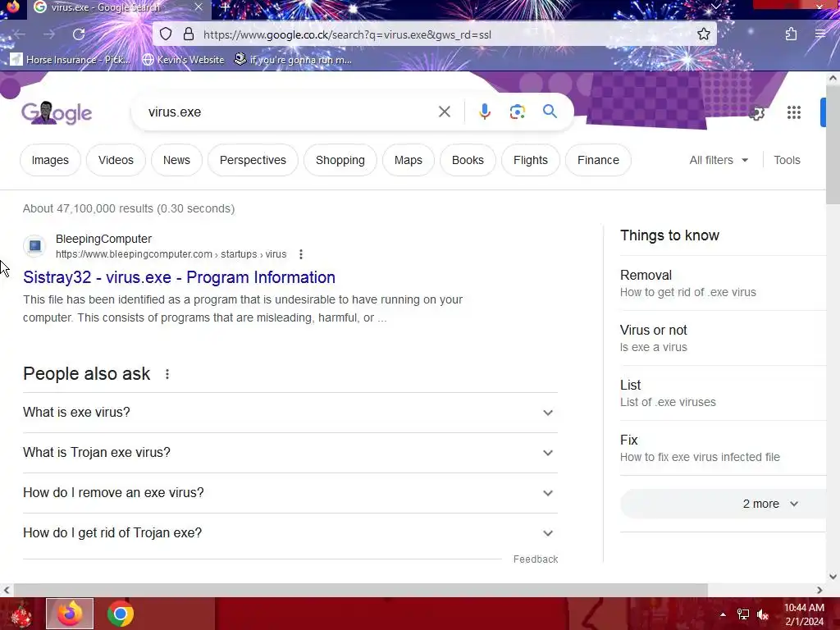Open Fix topic in Things to know
The width and height of the screenshot is (840, 630).
click(x=722, y=448)
